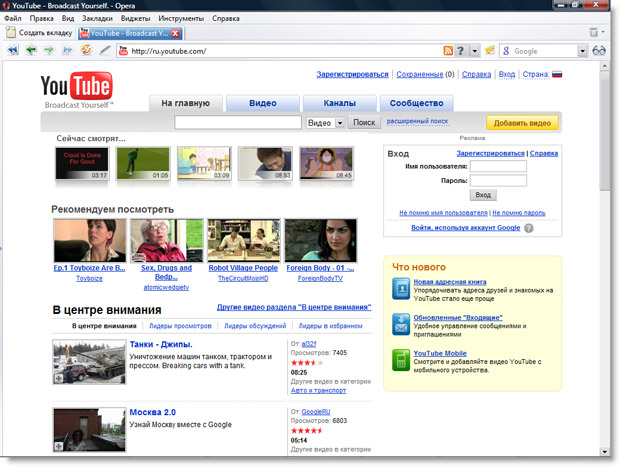Switch to the Сообщество tab
620x467 pixels.
tap(416, 103)
